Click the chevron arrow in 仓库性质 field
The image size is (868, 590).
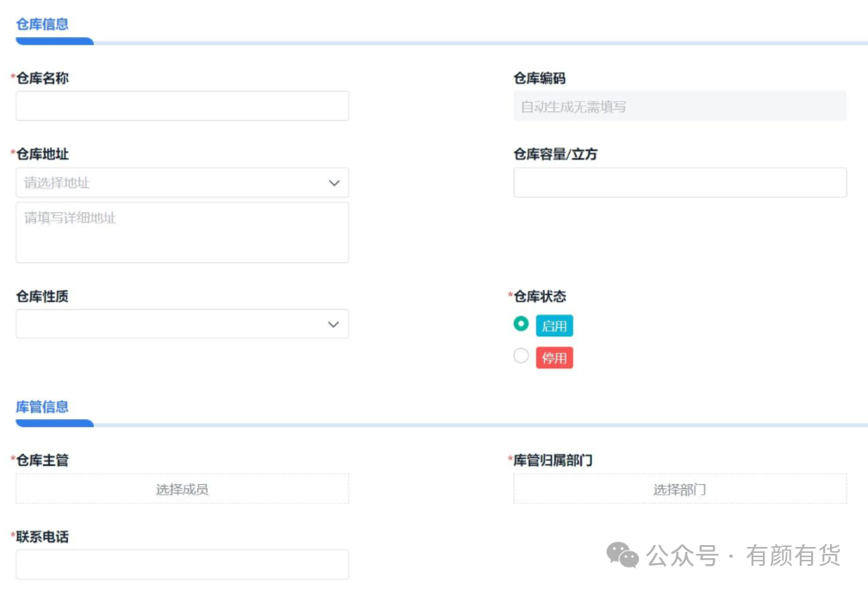pyautogui.click(x=334, y=324)
